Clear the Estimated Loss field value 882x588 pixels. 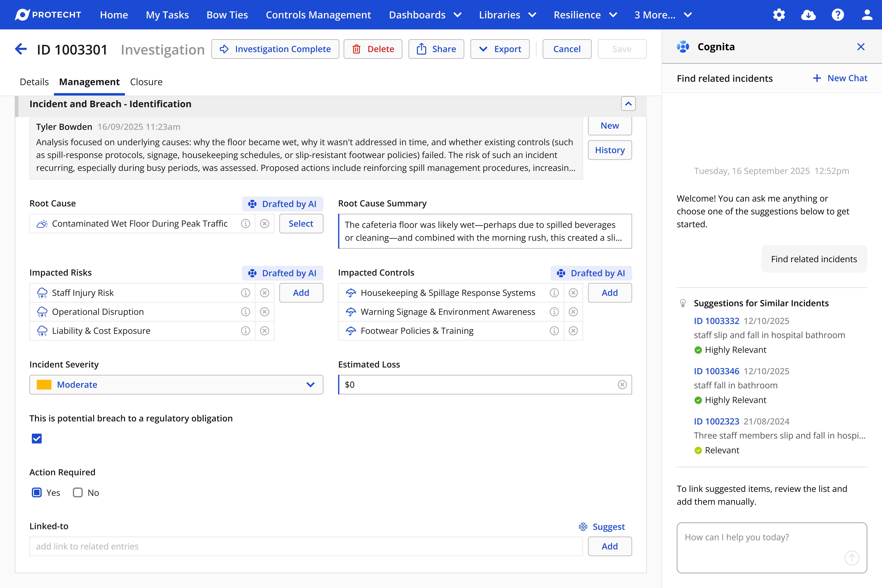622,385
